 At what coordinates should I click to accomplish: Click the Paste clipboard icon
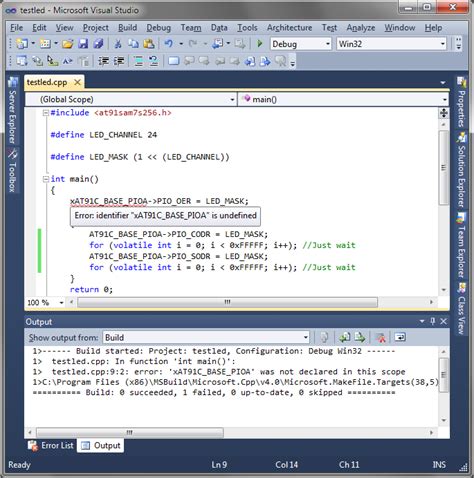pos(149,44)
